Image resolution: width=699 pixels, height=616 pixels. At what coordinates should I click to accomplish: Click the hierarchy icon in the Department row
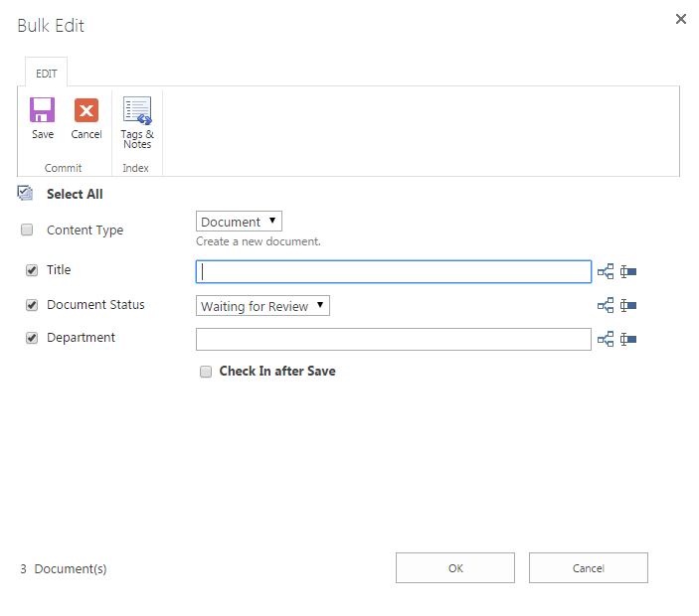point(606,340)
